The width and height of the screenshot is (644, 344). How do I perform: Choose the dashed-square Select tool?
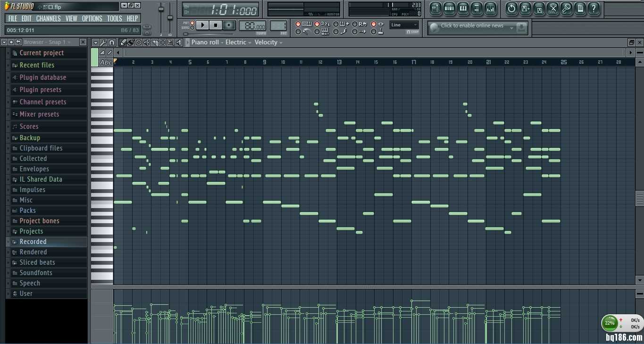[163, 42]
